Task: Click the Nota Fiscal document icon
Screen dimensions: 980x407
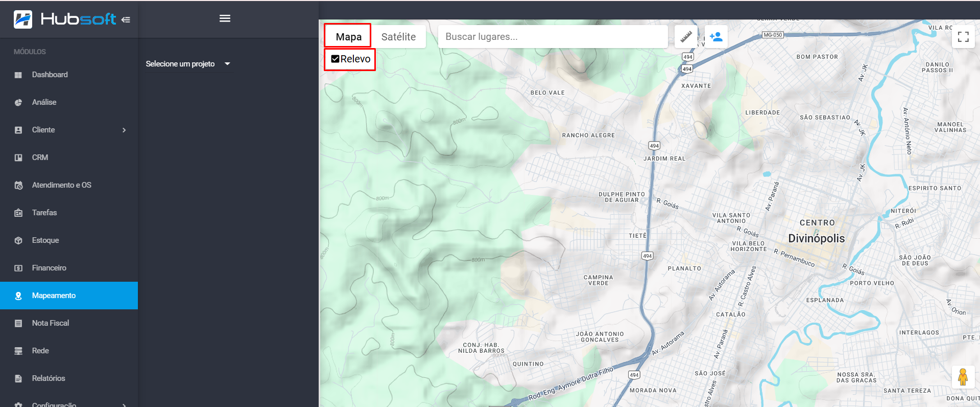Action: tap(18, 323)
